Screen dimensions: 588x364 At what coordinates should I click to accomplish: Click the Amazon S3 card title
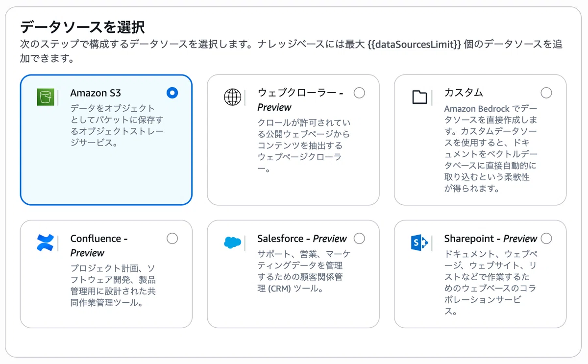pyautogui.click(x=96, y=93)
